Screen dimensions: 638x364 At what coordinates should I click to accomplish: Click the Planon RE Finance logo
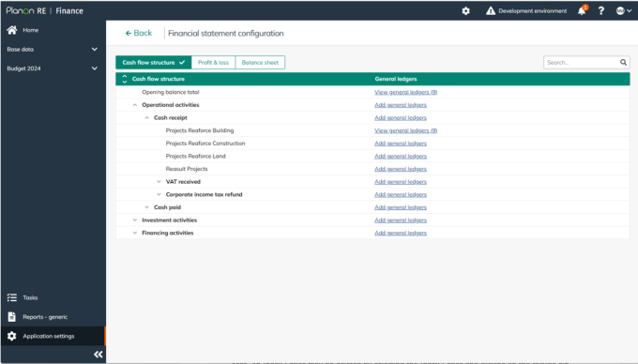(45, 11)
